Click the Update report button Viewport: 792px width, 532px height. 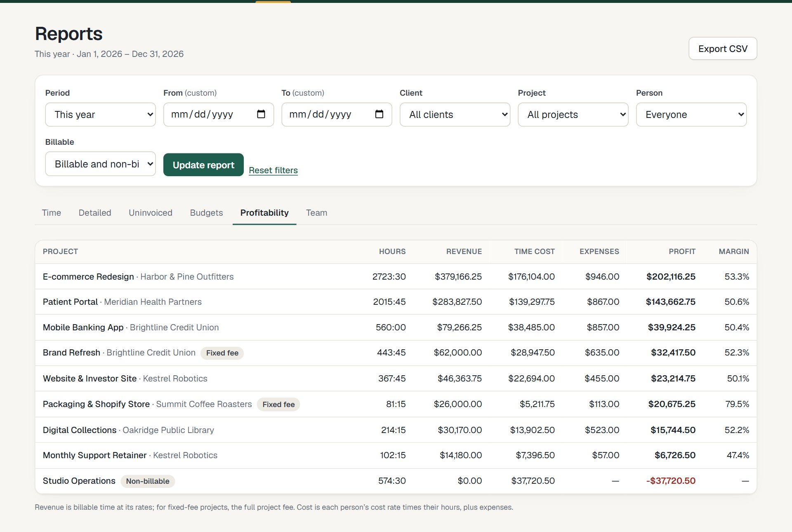[x=203, y=165]
